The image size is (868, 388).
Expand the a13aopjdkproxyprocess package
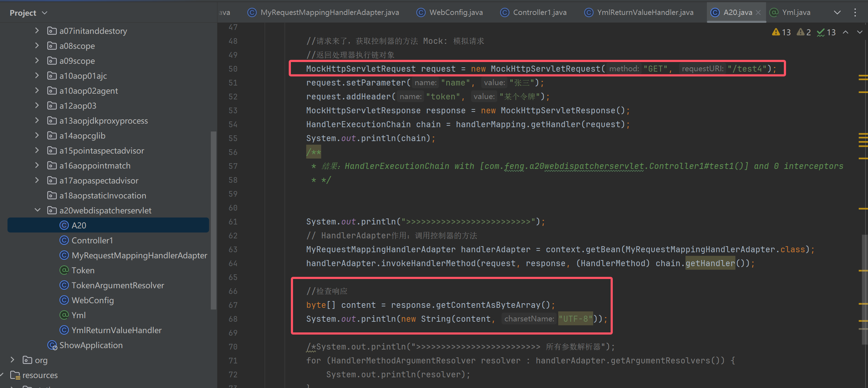37,120
